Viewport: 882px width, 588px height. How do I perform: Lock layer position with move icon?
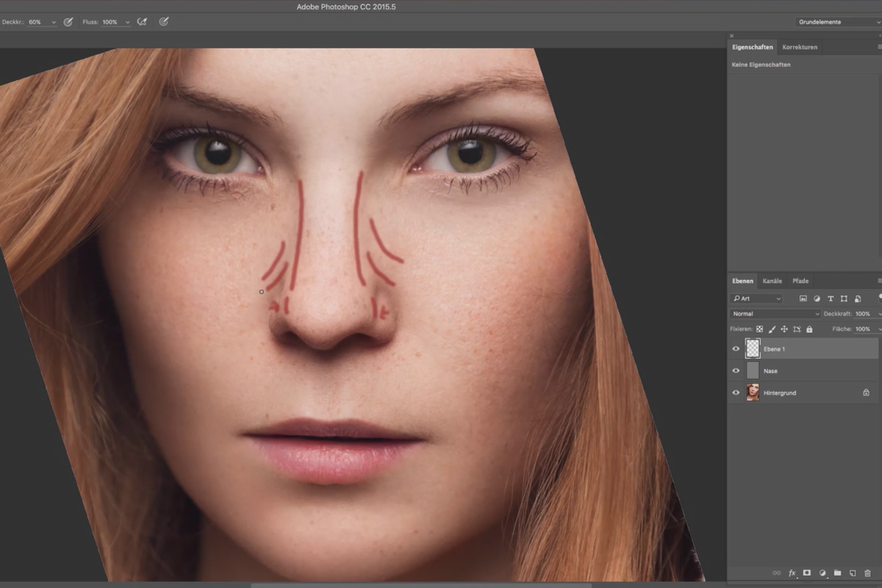click(x=784, y=329)
